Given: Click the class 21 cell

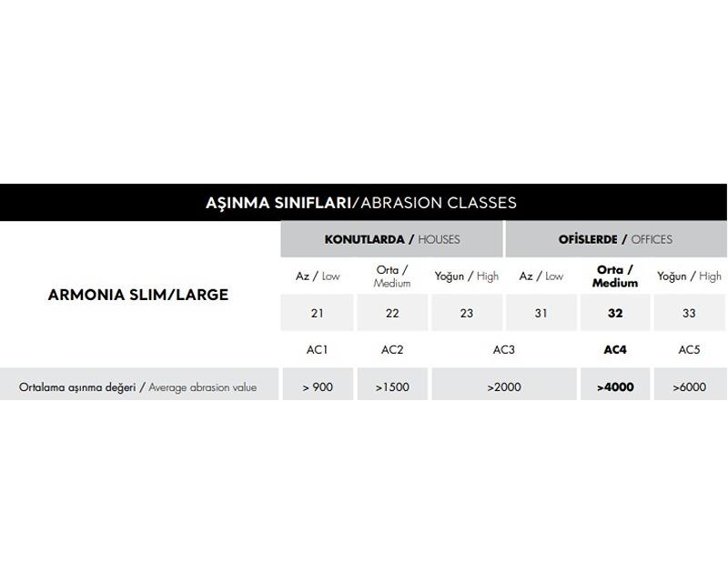Looking at the screenshot, I should click(317, 313).
